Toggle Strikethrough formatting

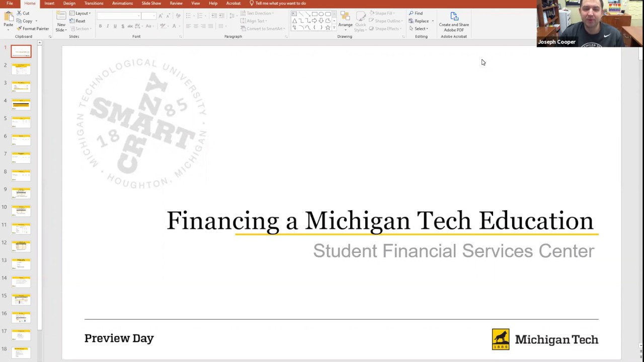(x=130, y=26)
